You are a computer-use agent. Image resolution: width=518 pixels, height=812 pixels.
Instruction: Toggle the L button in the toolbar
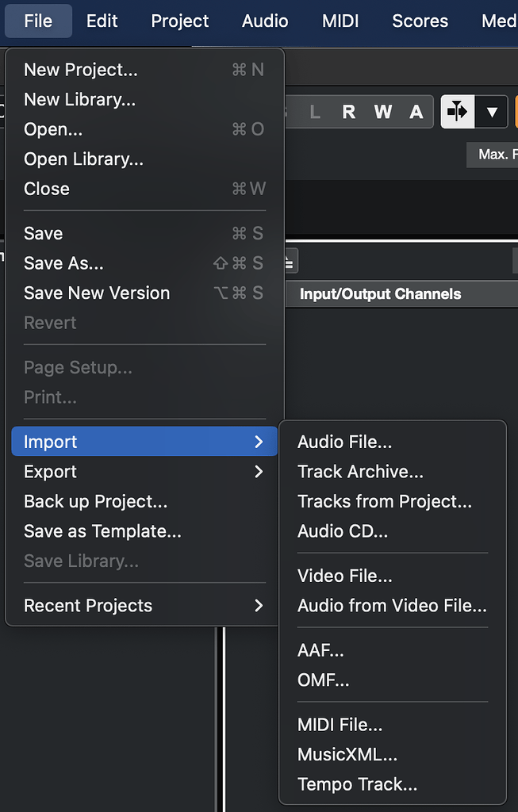point(315,112)
